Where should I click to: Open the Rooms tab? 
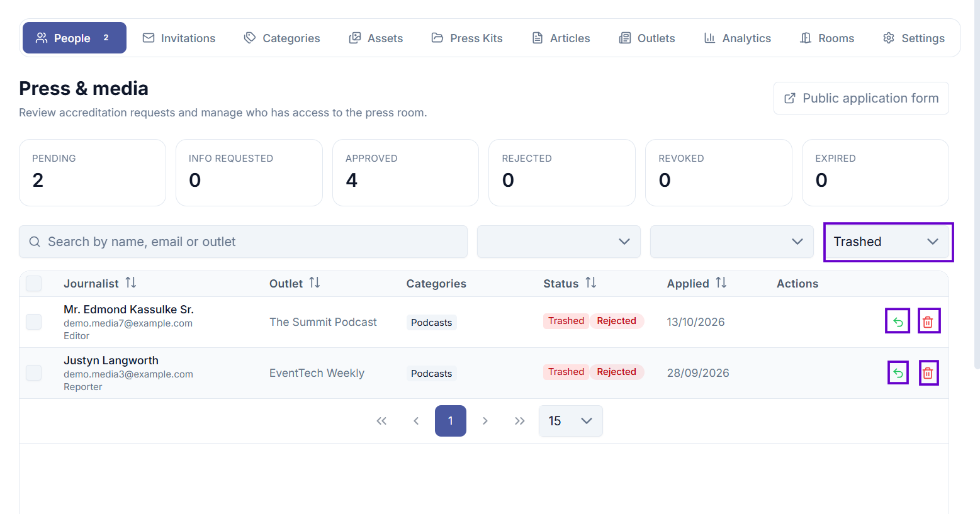click(x=827, y=38)
